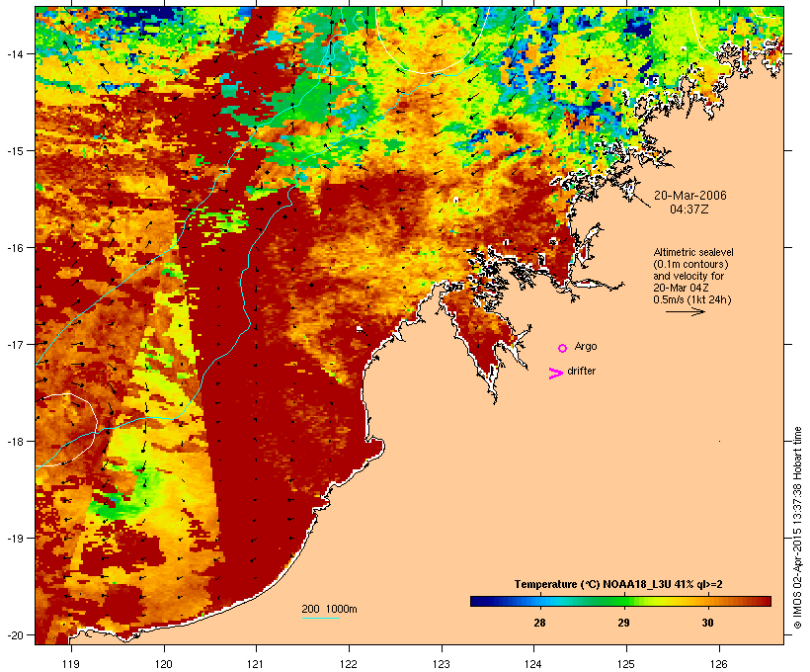The height and width of the screenshot is (672, 810).
Task: Click the magenta drifter legend arrowhead
Action: [555, 374]
